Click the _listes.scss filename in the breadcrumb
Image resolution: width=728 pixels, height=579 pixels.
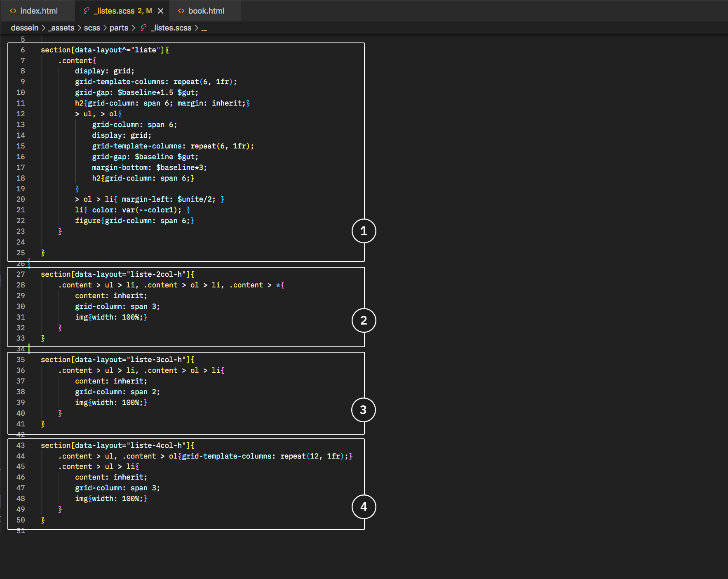pyautogui.click(x=171, y=28)
